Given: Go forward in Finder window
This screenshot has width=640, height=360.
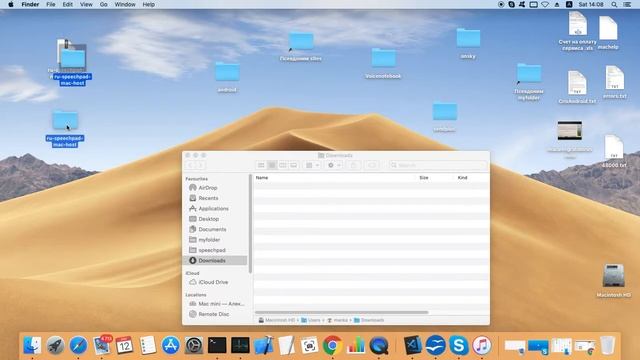Looking at the screenshot, I should tap(200, 165).
